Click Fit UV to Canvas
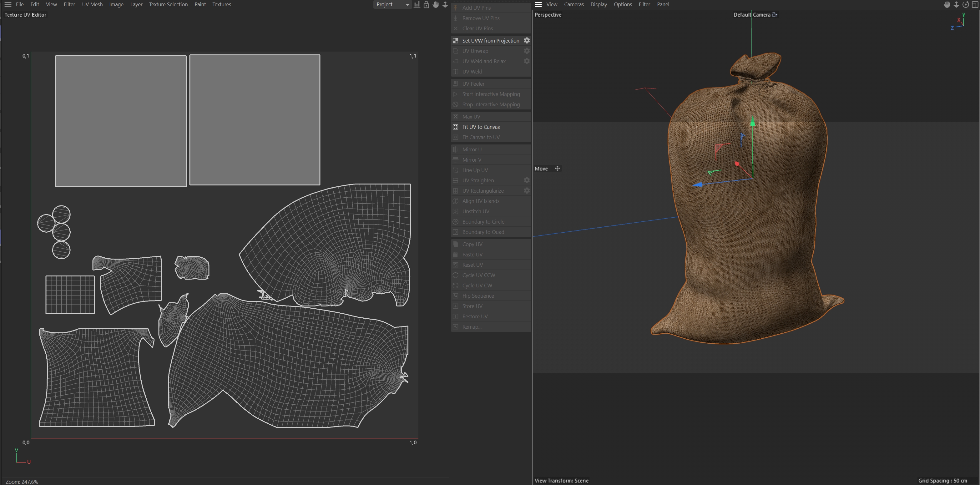Screen dimensions: 980x485 click(x=481, y=127)
